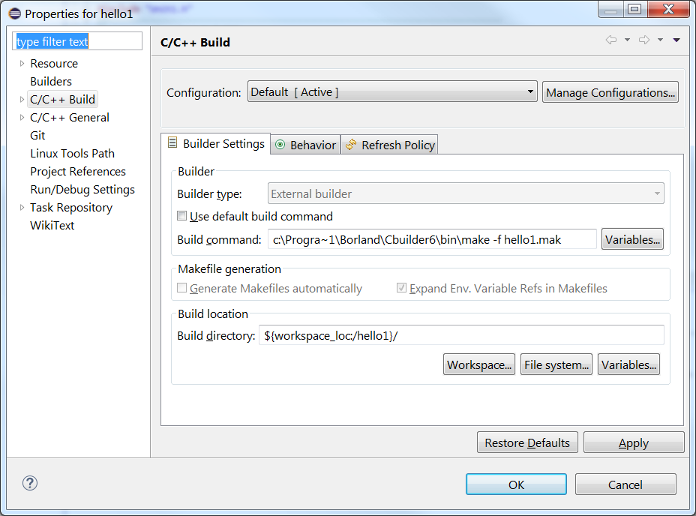Click the Restore Defaults button

(x=527, y=442)
